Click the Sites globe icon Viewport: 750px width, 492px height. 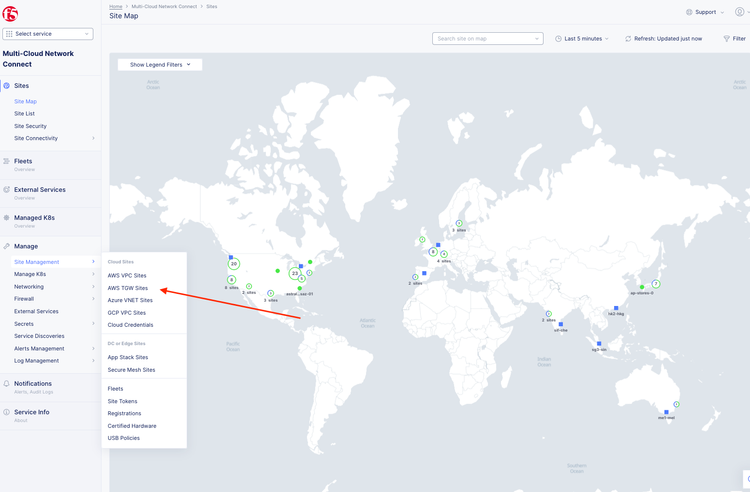tap(6, 86)
